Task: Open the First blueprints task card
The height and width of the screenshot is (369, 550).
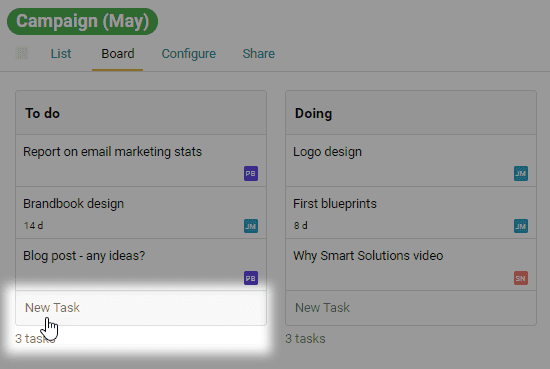Action: (x=411, y=213)
